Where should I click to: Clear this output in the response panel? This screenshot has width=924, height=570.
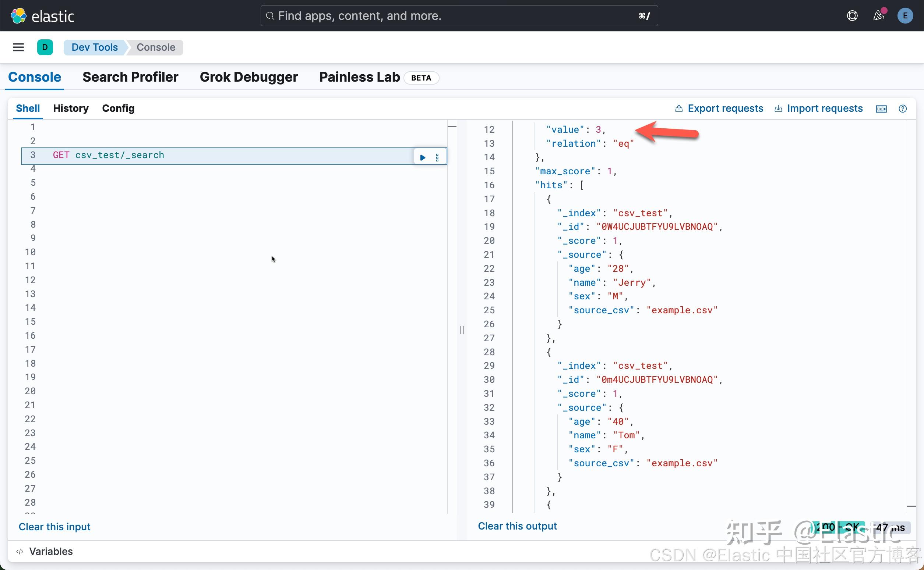point(517,526)
